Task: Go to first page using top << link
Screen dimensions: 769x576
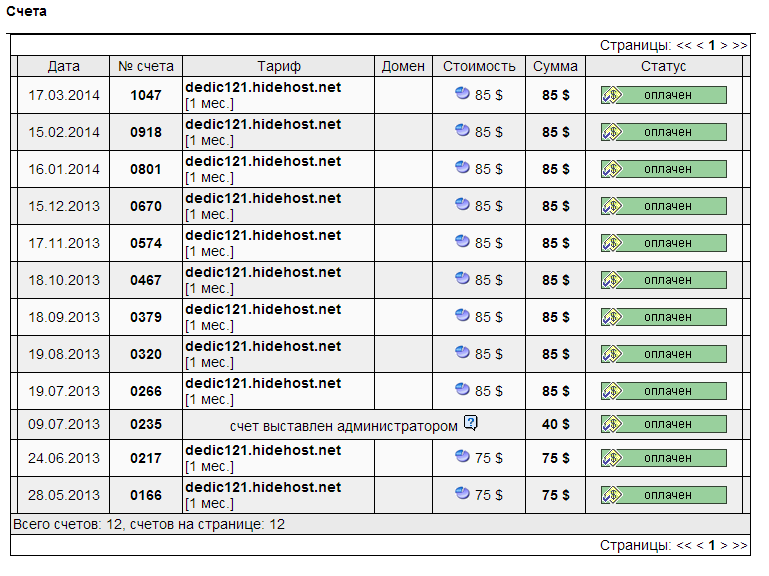Action: pos(684,46)
